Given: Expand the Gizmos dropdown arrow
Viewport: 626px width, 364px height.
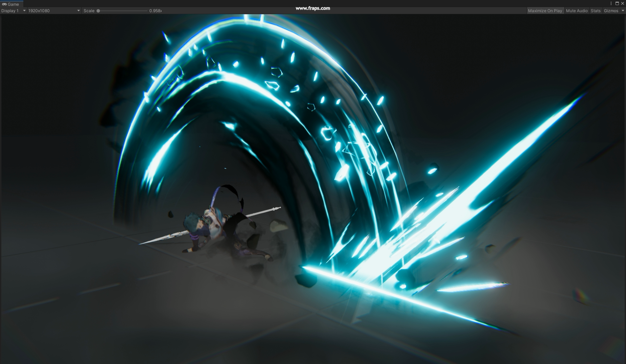Looking at the screenshot, I should [x=623, y=11].
